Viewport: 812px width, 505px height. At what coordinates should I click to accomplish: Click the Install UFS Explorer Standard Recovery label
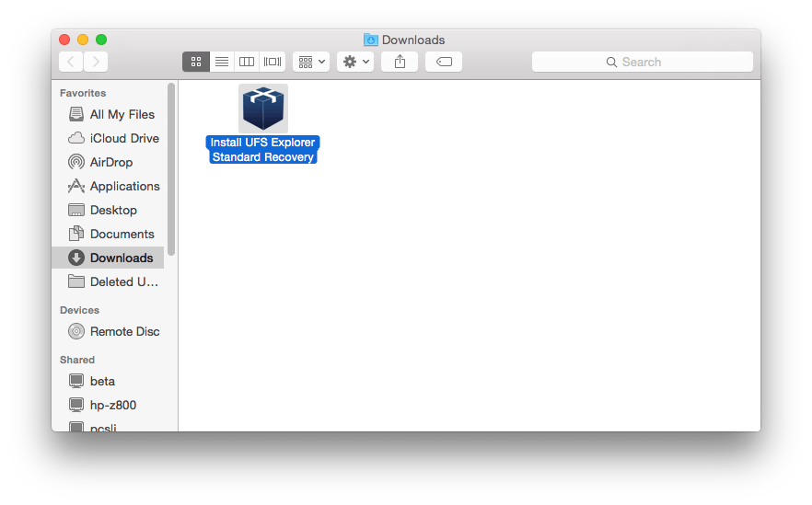pyautogui.click(x=262, y=150)
